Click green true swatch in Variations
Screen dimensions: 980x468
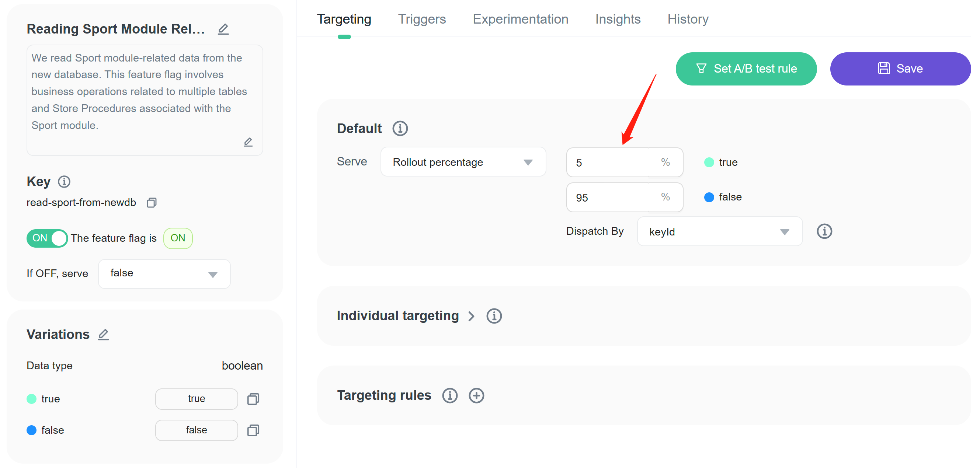[32, 399]
